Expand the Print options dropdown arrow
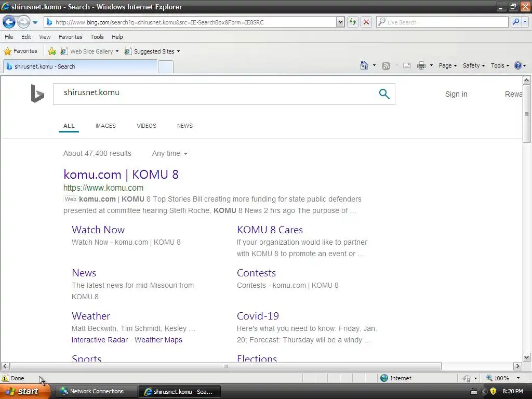Image resolution: width=532 pixels, height=399 pixels. [x=431, y=65]
